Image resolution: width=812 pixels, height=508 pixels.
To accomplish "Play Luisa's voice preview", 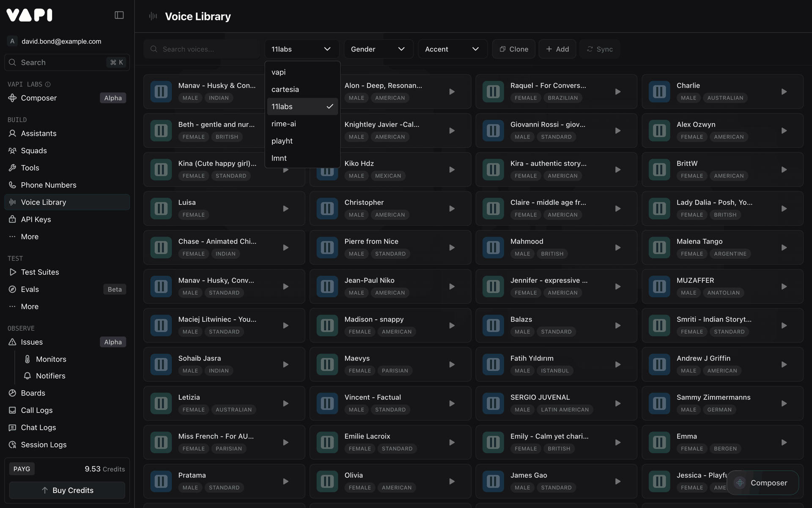I will tap(286, 209).
